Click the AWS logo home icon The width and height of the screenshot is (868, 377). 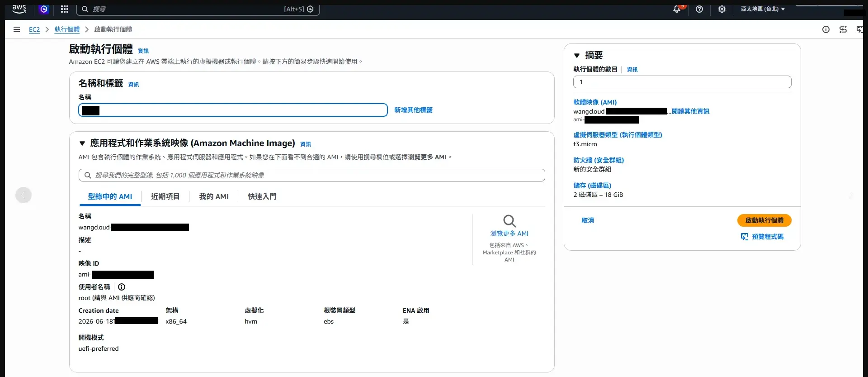pyautogui.click(x=19, y=9)
